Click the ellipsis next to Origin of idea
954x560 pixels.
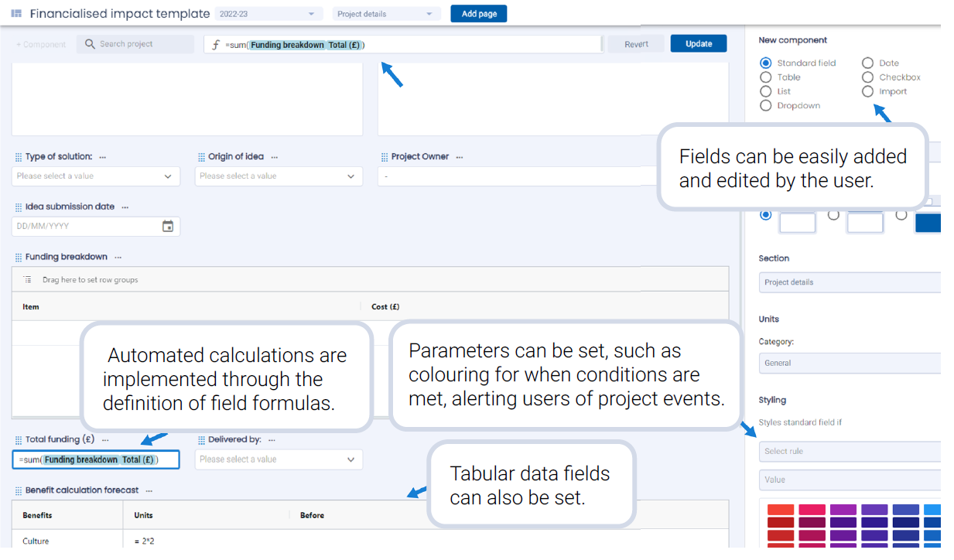coord(274,157)
